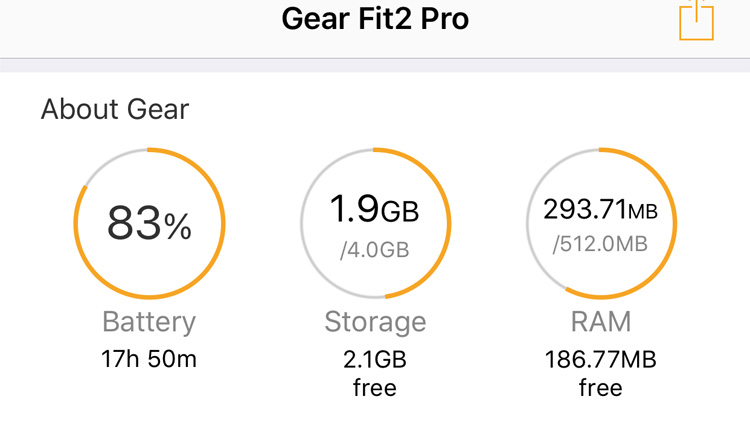Click the orange storage progress ring arc
This screenshot has width=750, height=428.
click(449, 223)
